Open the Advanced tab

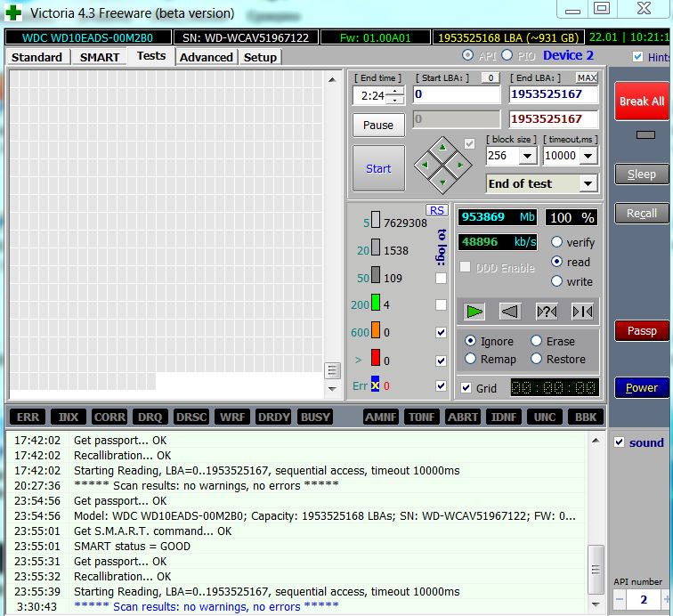[206, 57]
